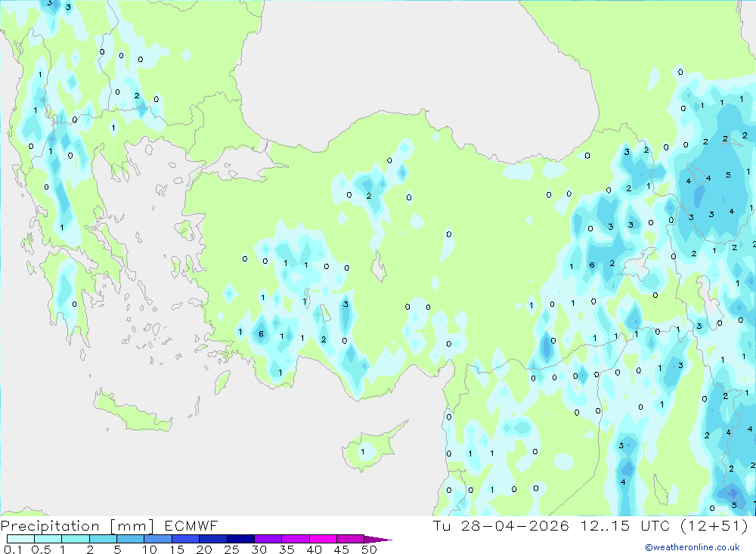Screen dimensions: 756x554
Task: Click the legend label '50'
Action: tap(369, 549)
